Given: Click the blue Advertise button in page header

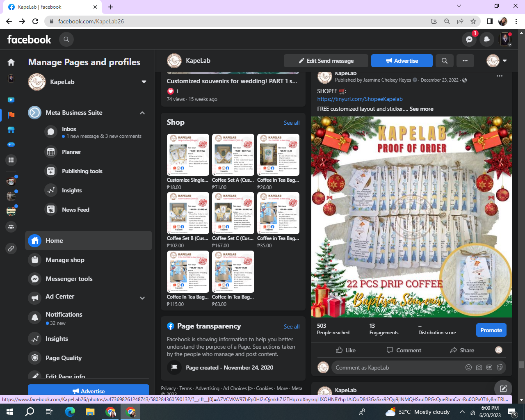Looking at the screenshot, I should tap(402, 61).
